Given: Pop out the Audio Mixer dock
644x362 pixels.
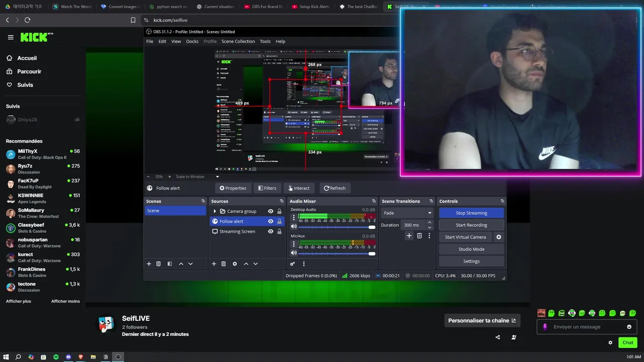Looking at the screenshot, I should tap(374, 201).
